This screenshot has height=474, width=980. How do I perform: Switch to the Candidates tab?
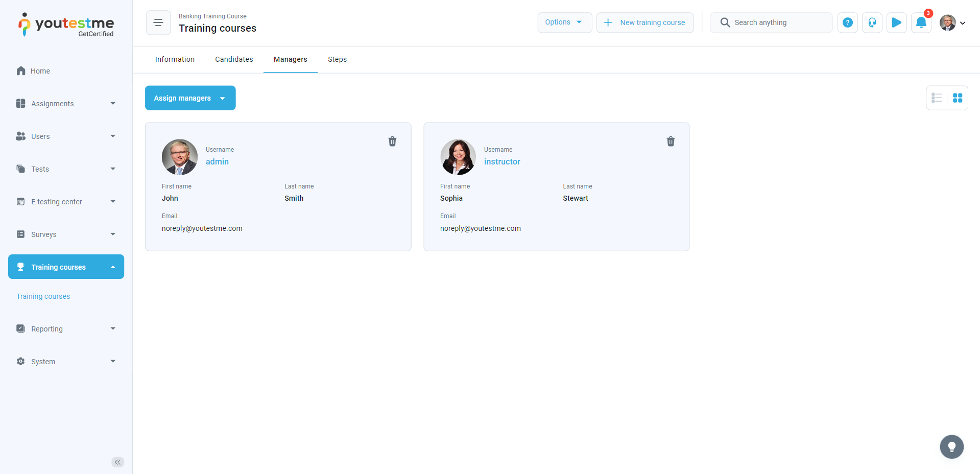pos(234,59)
